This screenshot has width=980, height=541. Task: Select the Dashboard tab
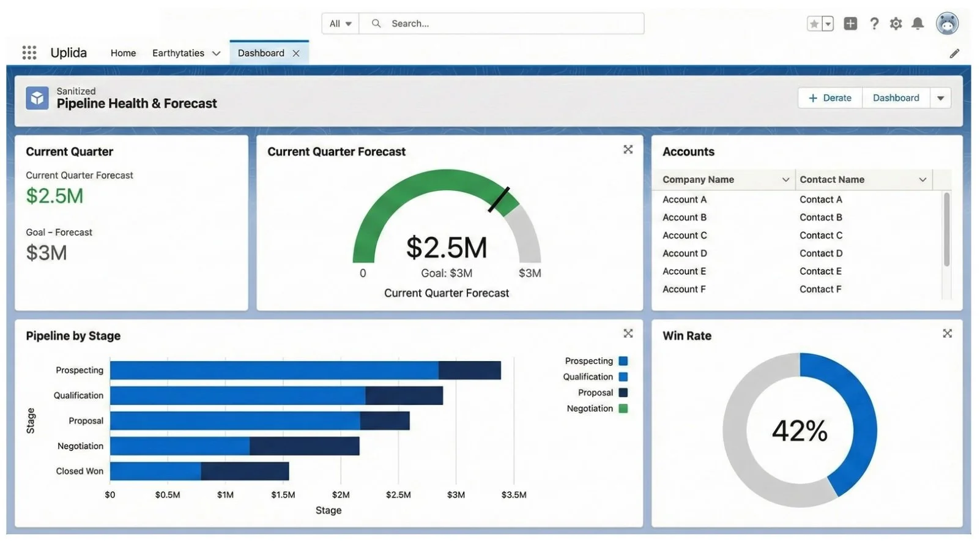point(261,53)
